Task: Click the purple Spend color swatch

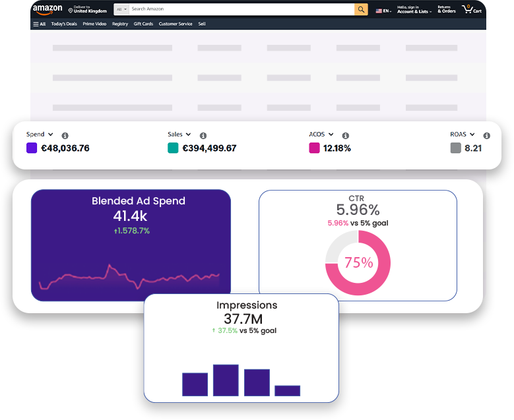Action: (x=32, y=148)
